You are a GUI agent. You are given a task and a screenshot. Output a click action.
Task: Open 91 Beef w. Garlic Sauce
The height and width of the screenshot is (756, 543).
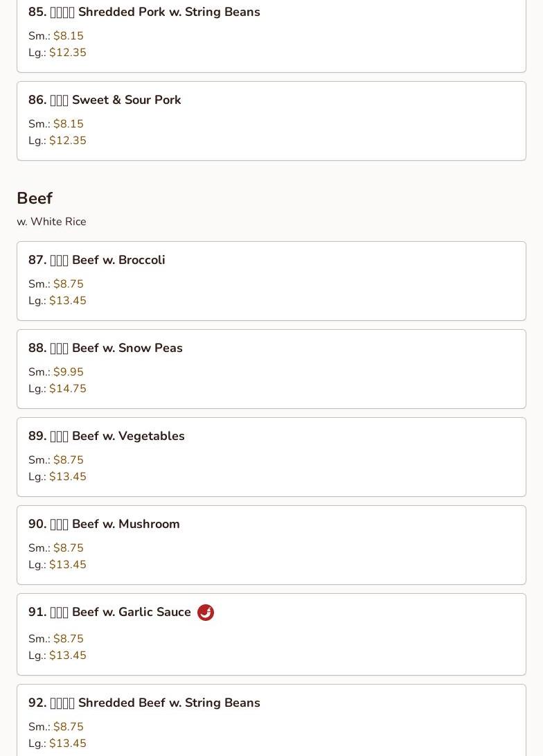click(109, 613)
